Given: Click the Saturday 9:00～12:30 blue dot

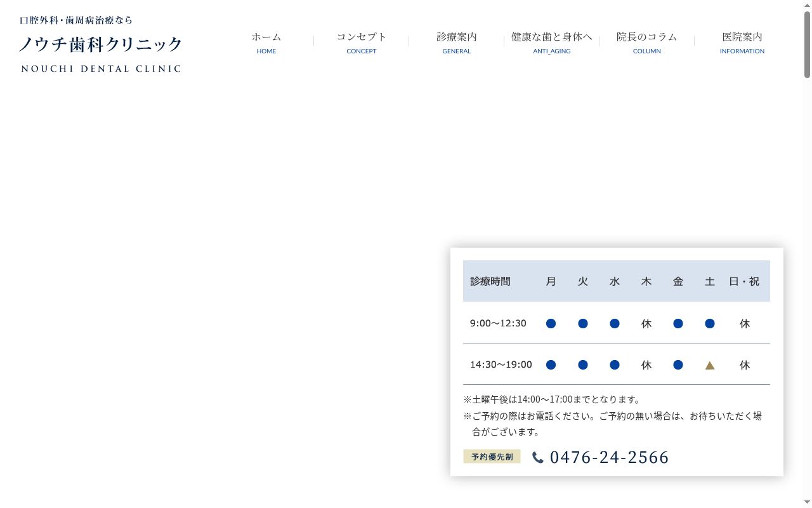Looking at the screenshot, I should tap(710, 324).
